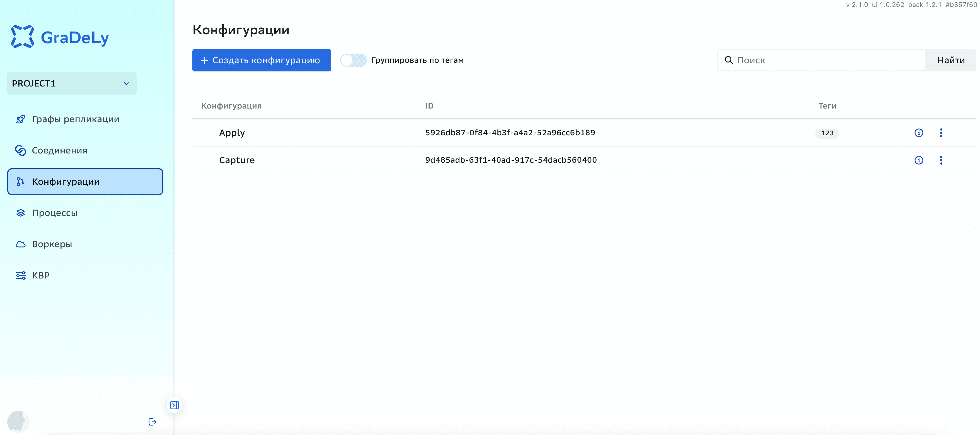The image size is (980, 435).
Task: Open info for the Capture configuration
Action: coord(919,160)
